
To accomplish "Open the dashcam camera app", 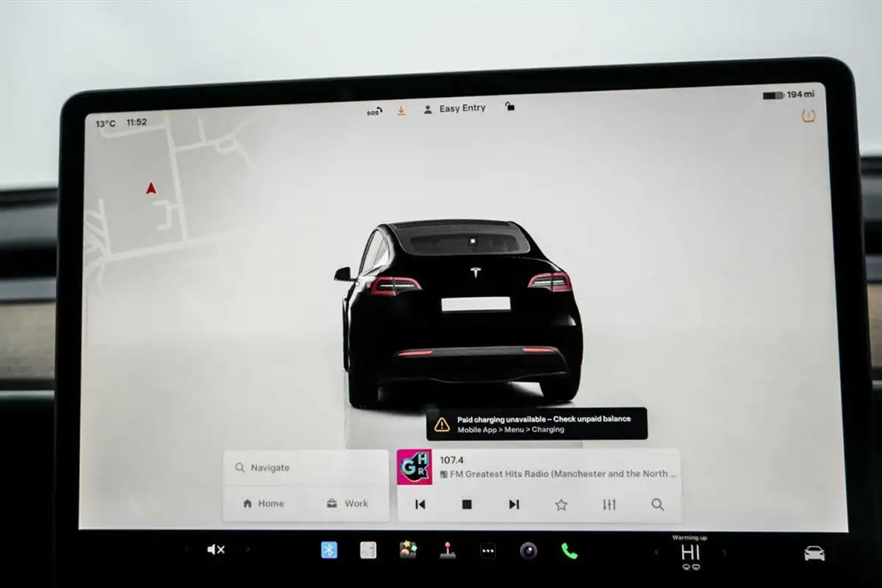I will click(x=528, y=551).
